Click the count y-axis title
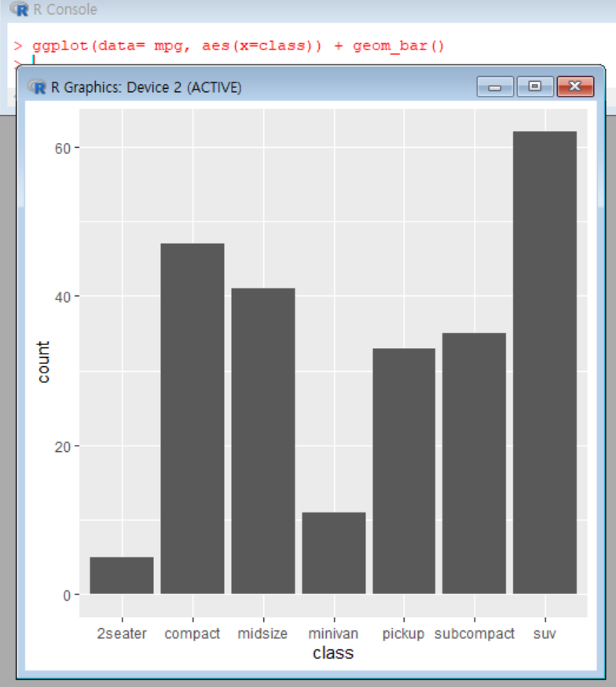The image size is (616, 687). tap(43, 362)
